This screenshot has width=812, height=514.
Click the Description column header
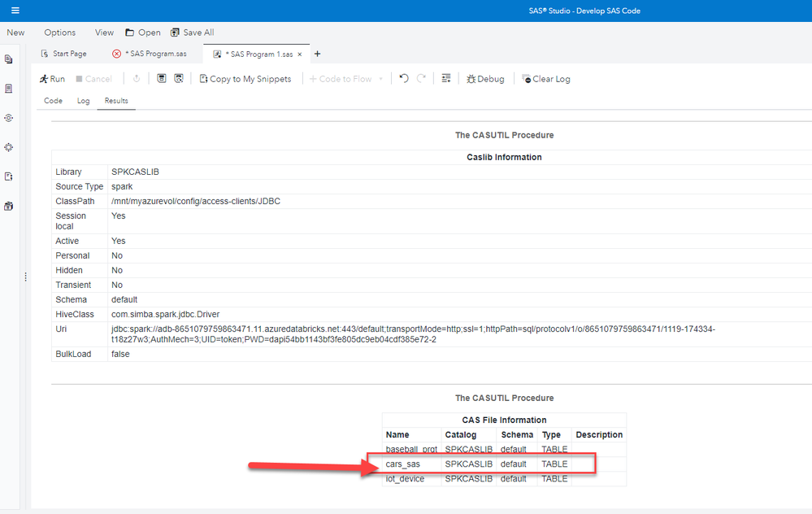(599, 435)
